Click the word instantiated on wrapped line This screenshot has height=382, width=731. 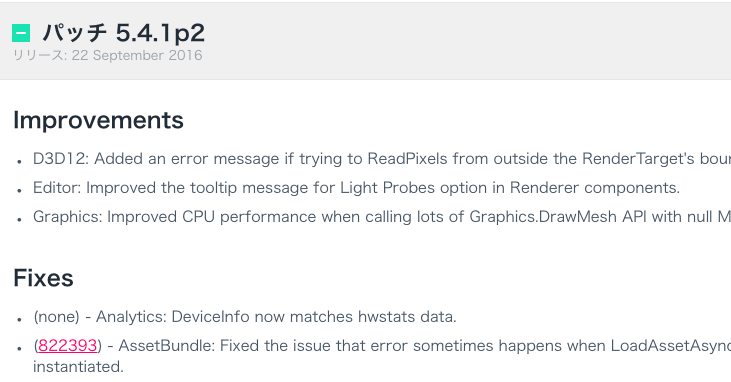[78, 367]
